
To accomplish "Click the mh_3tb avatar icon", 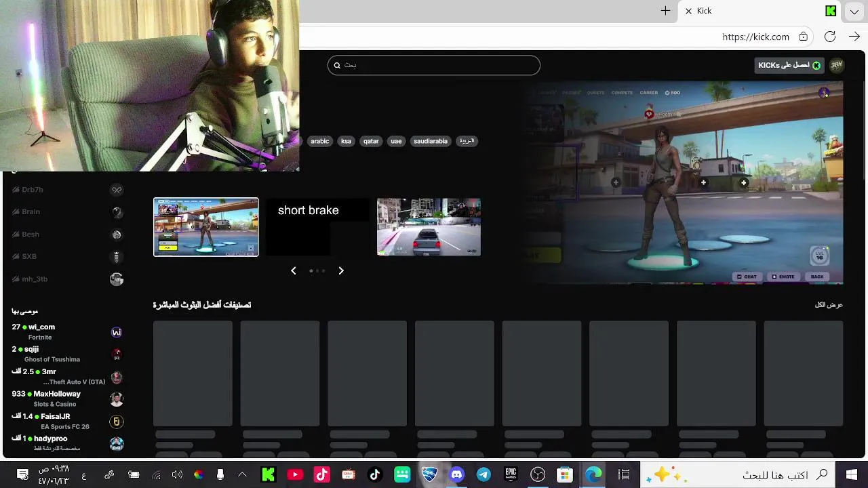I will pos(117,279).
